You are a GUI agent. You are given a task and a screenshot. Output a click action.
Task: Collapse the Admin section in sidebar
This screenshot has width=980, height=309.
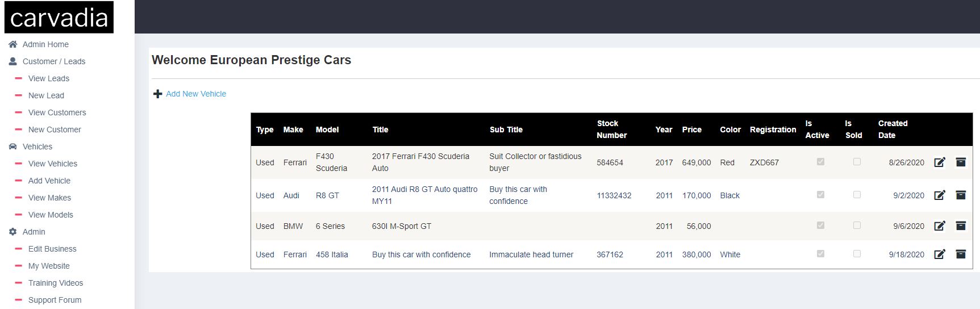(34, 232)
